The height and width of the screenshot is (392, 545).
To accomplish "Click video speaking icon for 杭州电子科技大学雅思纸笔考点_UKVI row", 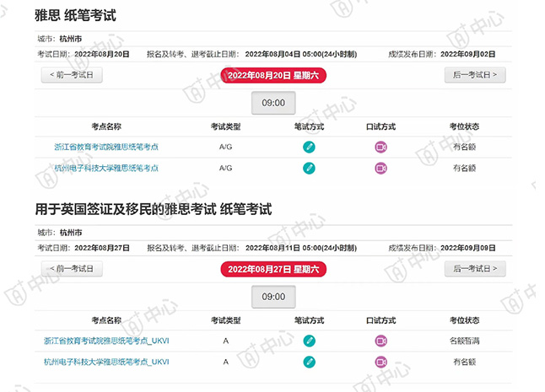I will point(381,362).
